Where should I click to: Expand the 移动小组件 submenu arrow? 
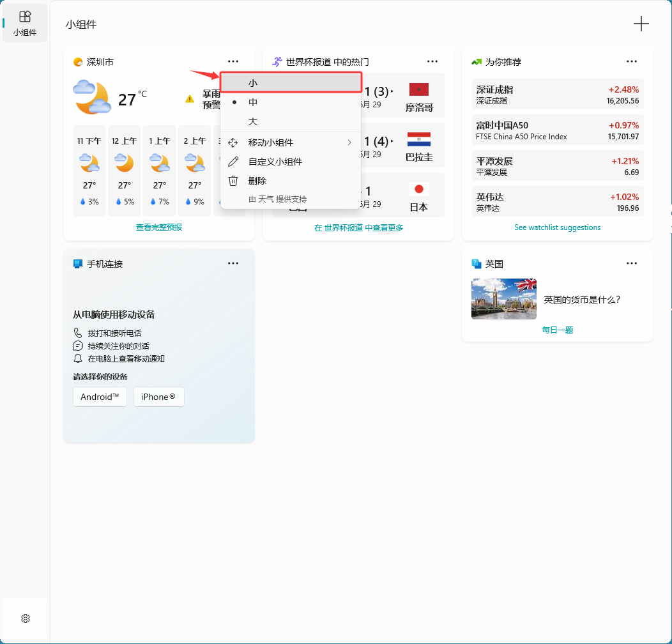349,142
